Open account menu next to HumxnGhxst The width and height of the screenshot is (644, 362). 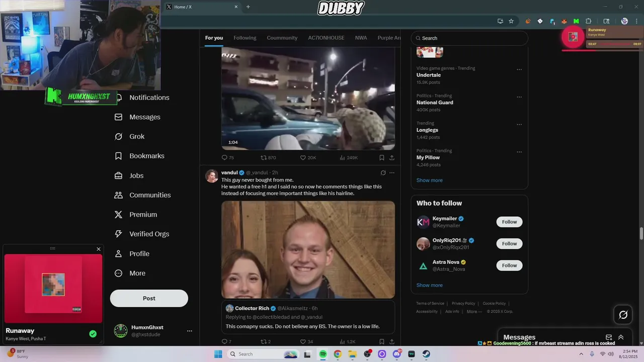[x=190, y=331]
